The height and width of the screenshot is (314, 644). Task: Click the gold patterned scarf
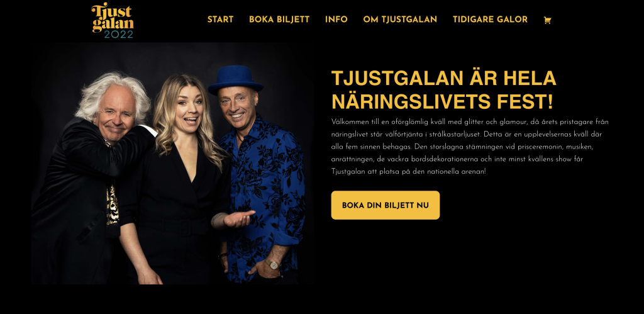pos(113,205)
